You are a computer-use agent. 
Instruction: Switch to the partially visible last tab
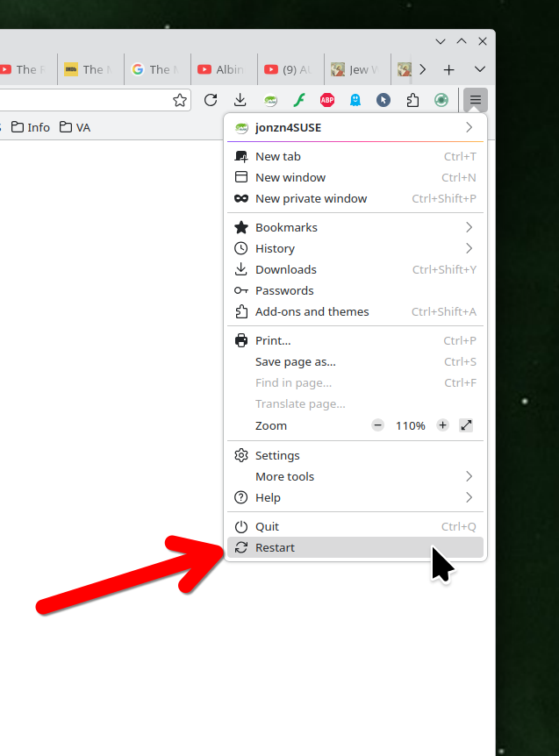[404, 69]
